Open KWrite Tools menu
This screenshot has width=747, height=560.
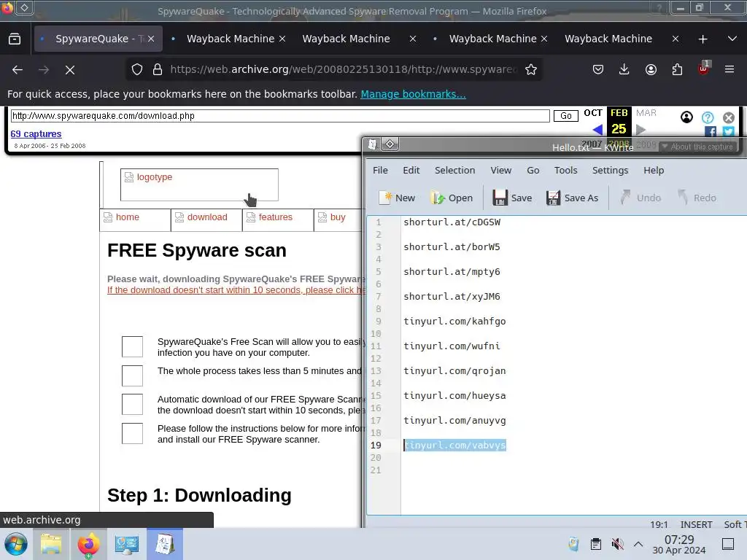(566, 170)
